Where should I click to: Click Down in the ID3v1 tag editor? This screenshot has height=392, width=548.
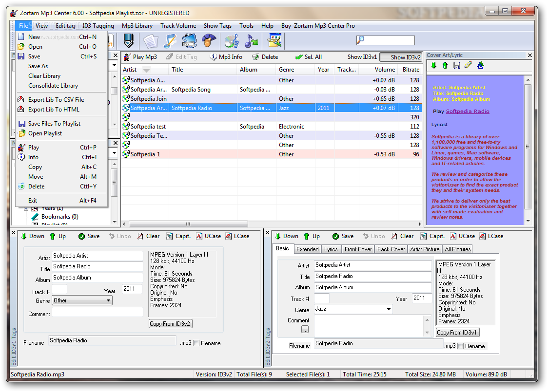coord(33,236)
